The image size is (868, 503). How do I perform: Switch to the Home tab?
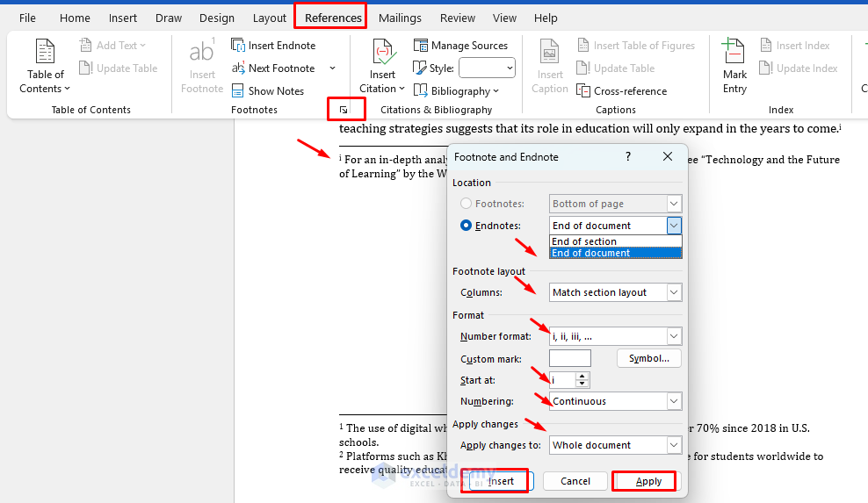point(75,18)
